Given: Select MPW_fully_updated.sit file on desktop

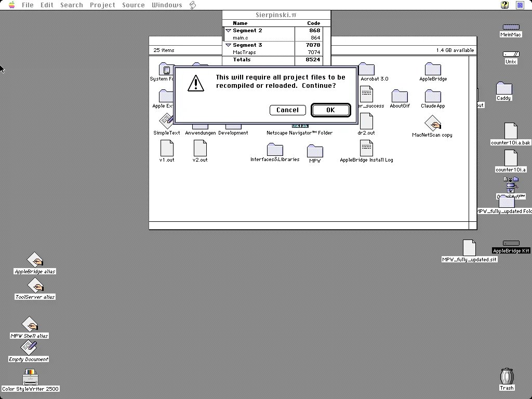Looking at the screenshot, I should pos(469,248).
